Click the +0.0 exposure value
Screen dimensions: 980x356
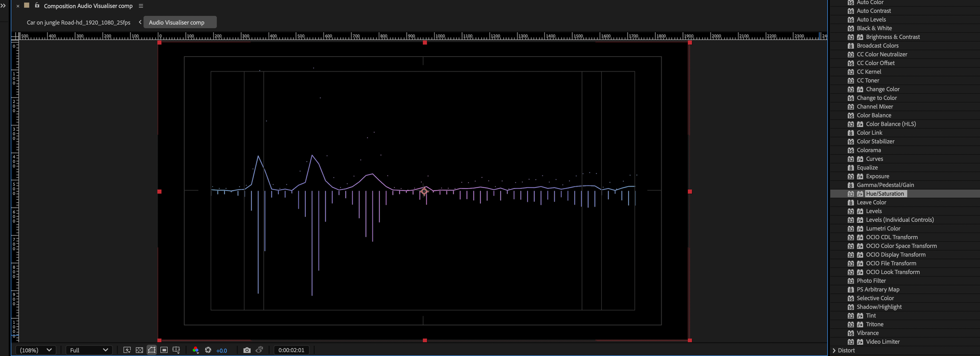click(221, 351)
